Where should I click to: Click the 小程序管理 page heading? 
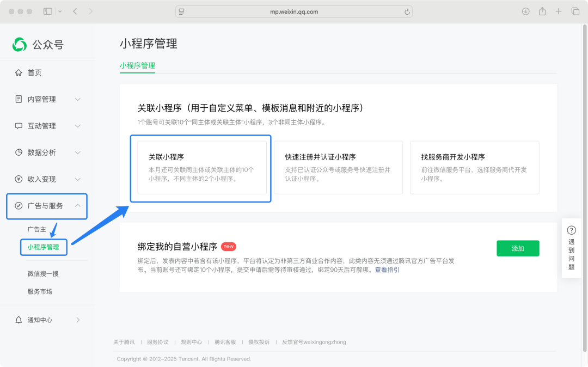pos(149,44)
